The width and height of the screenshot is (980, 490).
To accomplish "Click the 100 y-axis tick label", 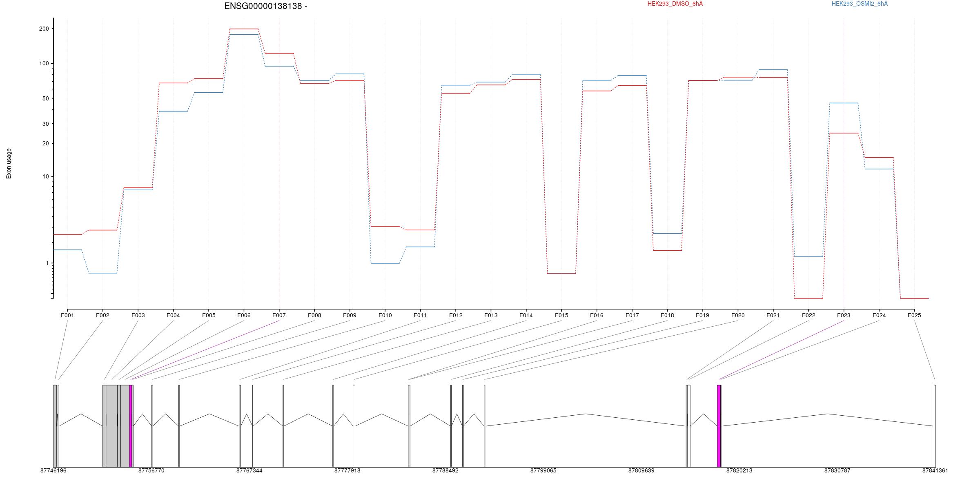I will 44,63.
